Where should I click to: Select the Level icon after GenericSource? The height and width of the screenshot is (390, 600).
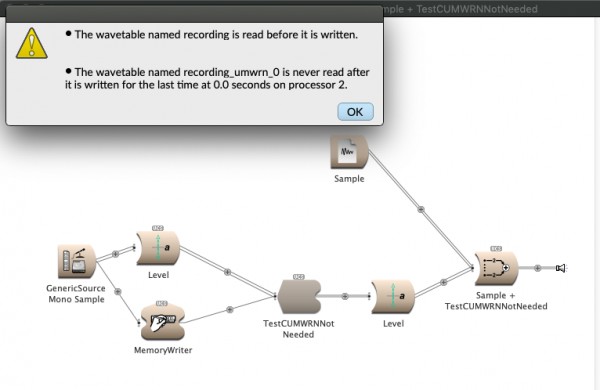pyautogui.click(x=158, y=248)
